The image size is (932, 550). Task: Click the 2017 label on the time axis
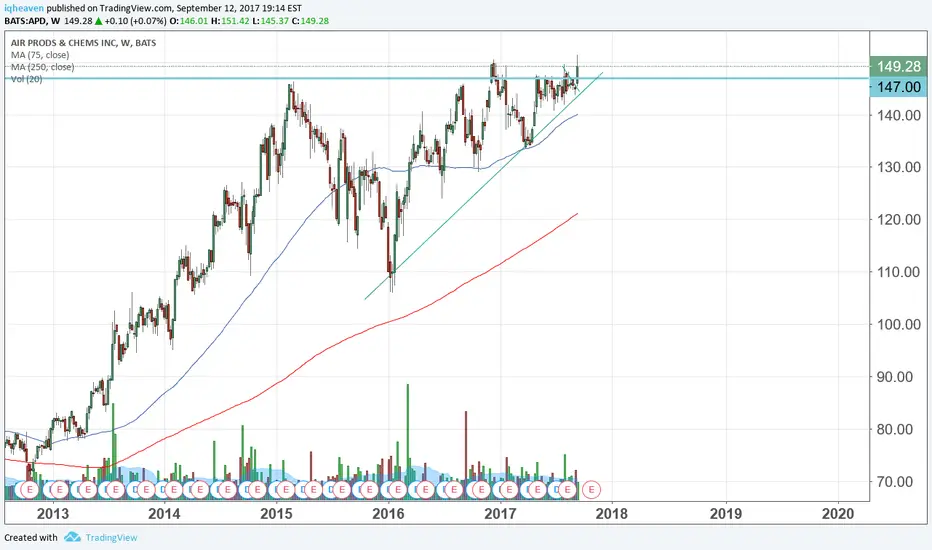click(x=500, y=513)
